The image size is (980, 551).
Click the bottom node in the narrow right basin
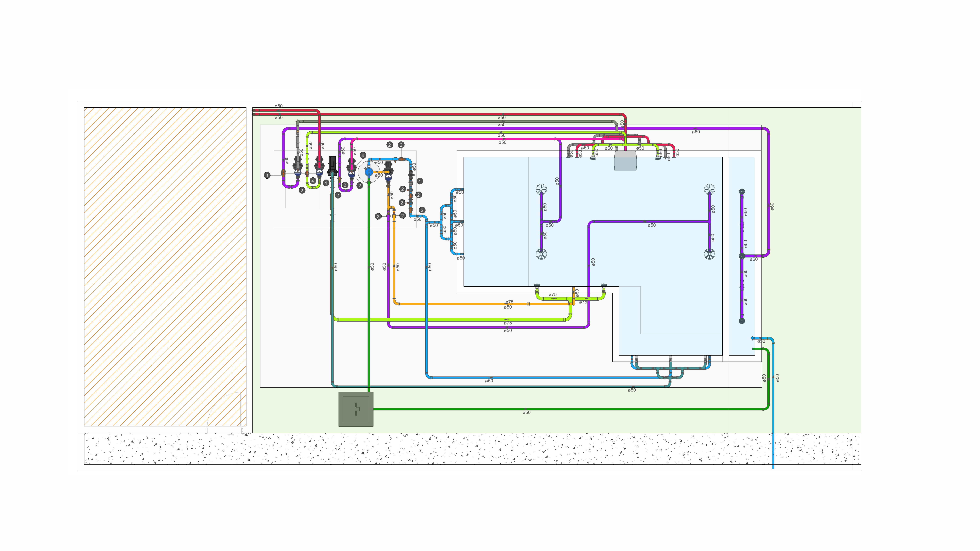(x=742, y=321)
